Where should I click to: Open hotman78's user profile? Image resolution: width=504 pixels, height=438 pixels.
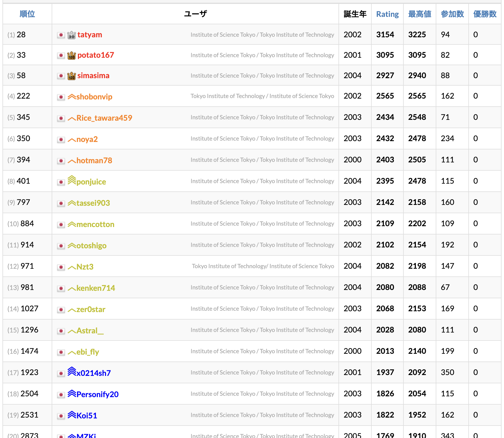pyautogui.click(x=94, y=160)
